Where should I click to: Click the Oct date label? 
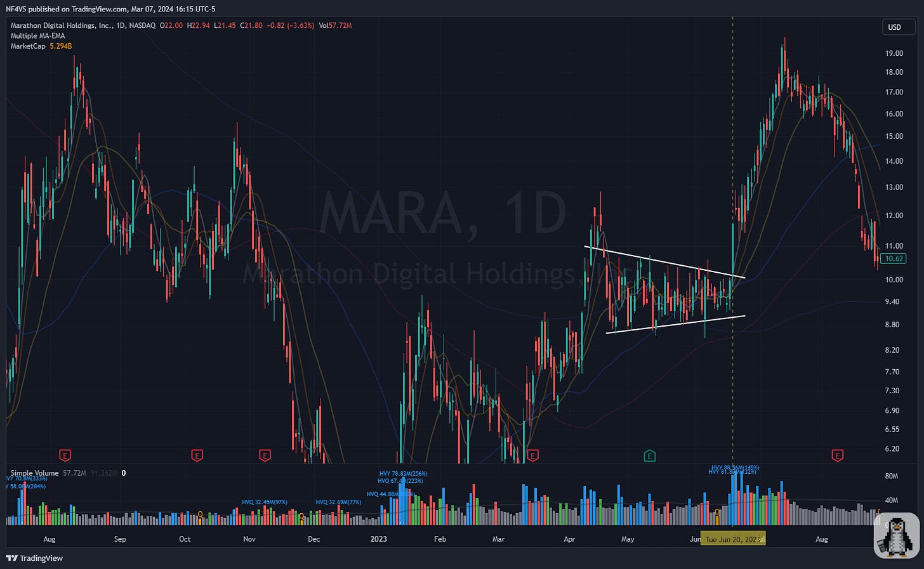pyautogui.click(x=185, y=539)
